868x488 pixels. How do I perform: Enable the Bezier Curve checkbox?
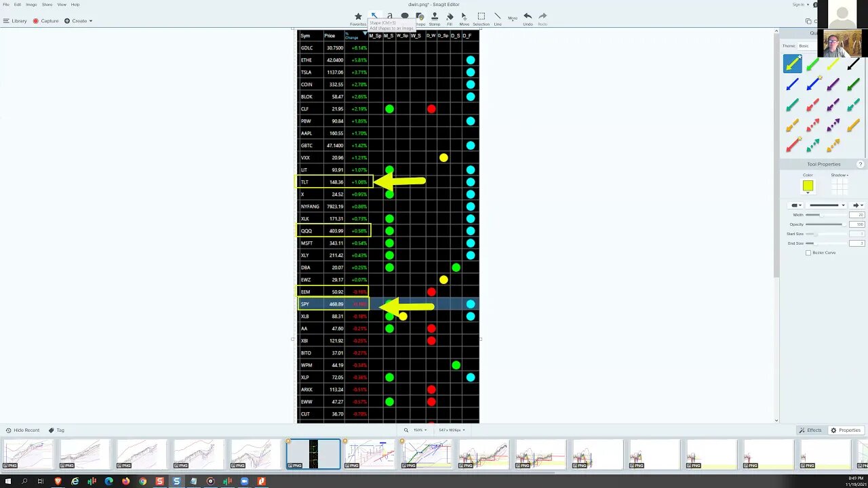tap(808, 253)
